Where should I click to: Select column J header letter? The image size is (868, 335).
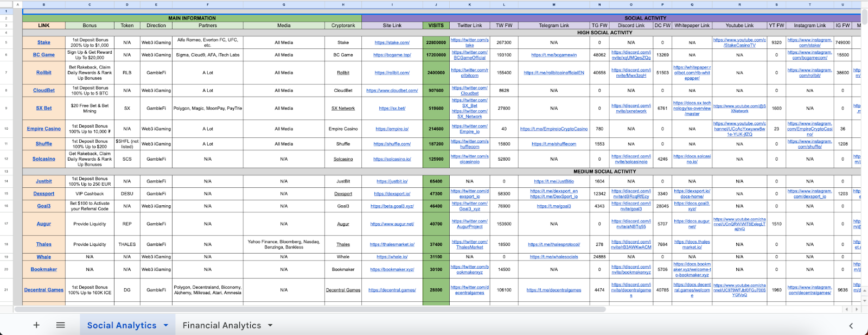click(x=436, y=4)
